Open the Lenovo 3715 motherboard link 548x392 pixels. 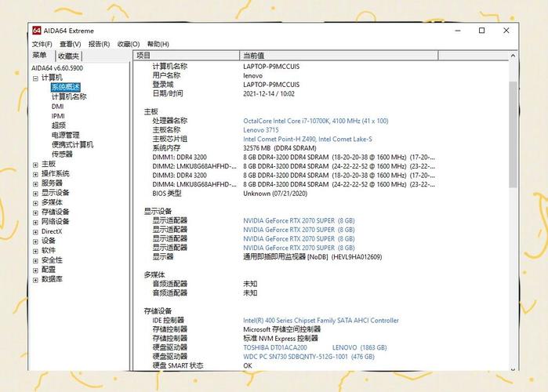tap(261, 130)
